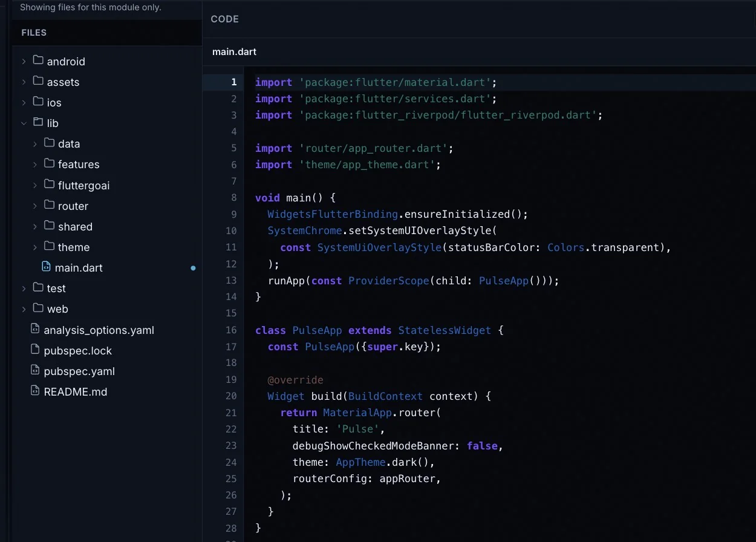Expand the features subfolder chevron
Image resolution: width=756 pixels, height=542 pixels.
coord(35,165)
